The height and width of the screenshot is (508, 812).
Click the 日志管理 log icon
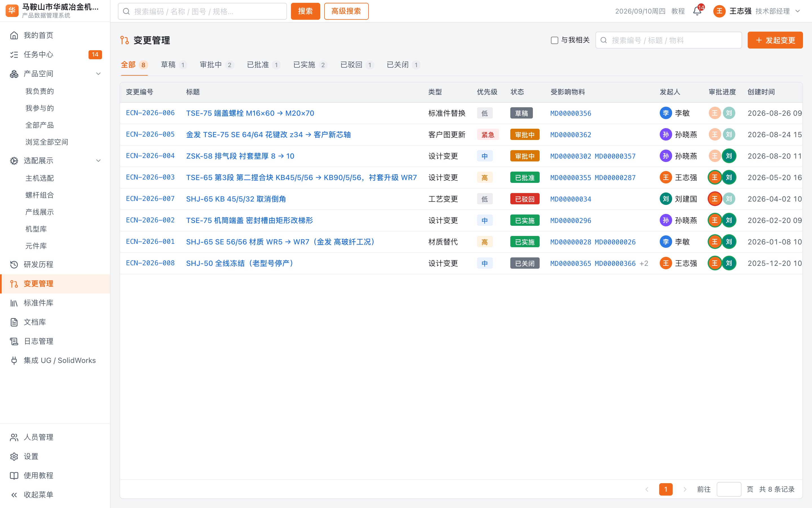click(14, 341)
